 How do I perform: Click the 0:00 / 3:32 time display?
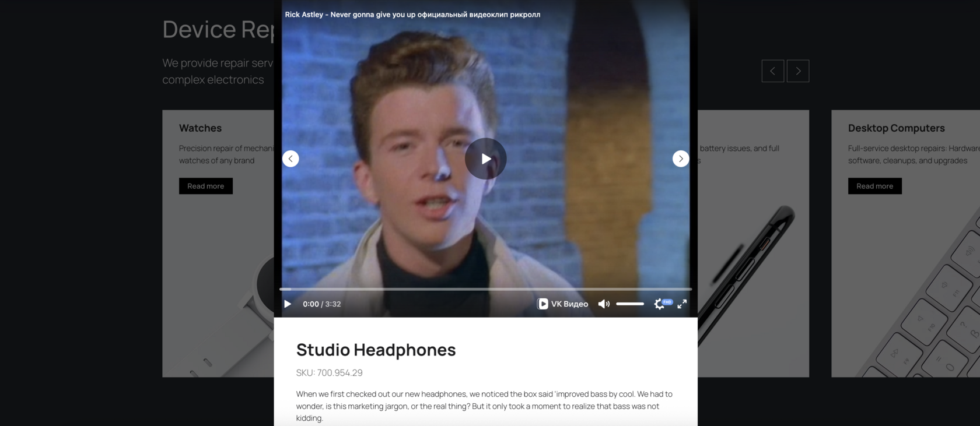tap(321, 304)
